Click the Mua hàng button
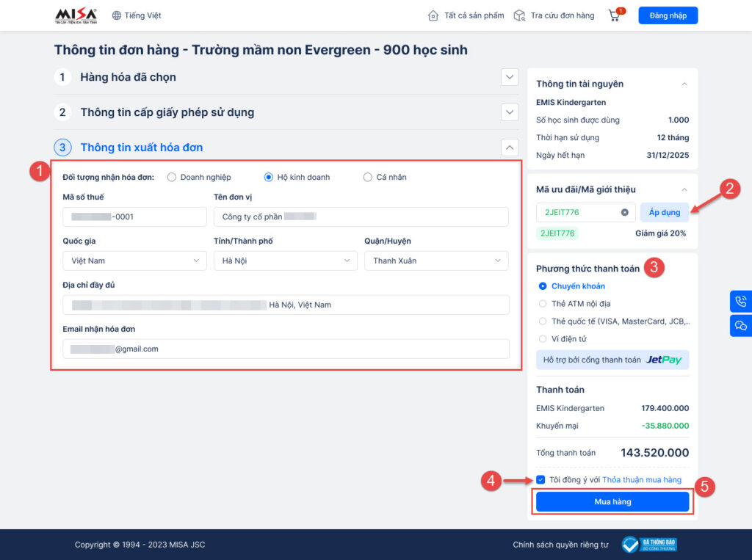752x560 pixels. pos(612,502)
